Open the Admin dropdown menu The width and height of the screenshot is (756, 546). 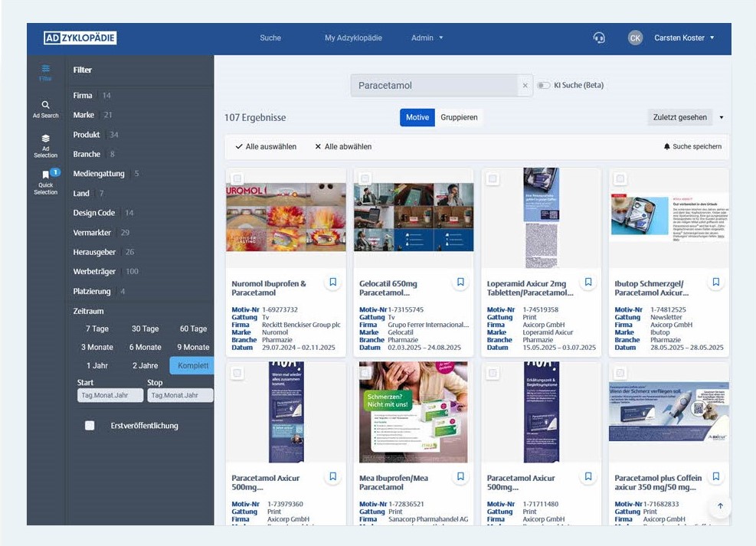(427, 38)
